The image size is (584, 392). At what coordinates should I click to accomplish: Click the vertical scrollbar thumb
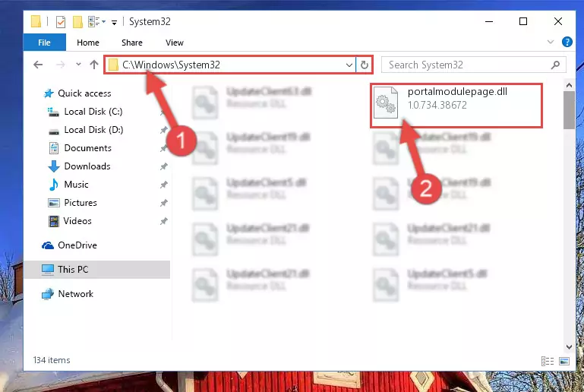click(x=569, y=110)
